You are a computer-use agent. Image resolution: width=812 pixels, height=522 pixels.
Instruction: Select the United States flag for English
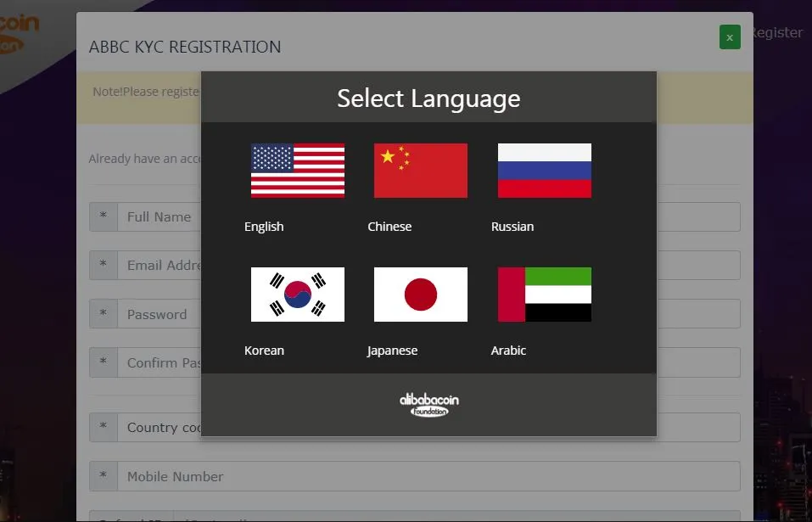pos(297,171)
